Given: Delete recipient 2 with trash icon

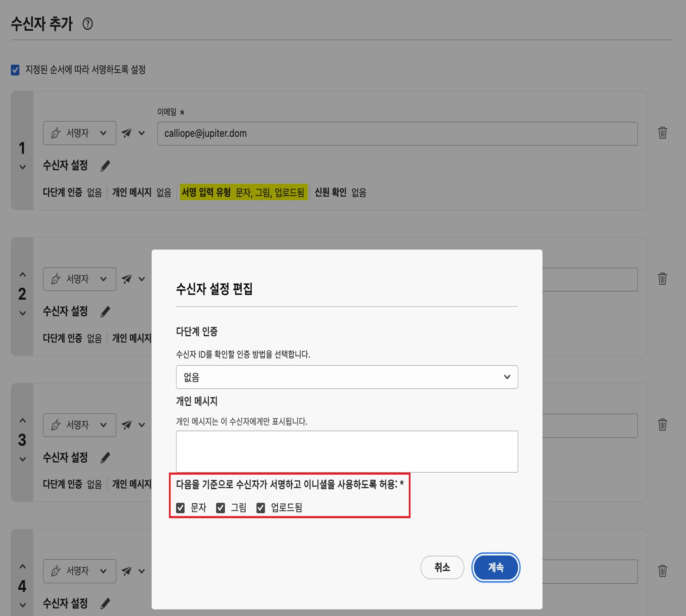Looking at the screenshot, I should point(662,279).
